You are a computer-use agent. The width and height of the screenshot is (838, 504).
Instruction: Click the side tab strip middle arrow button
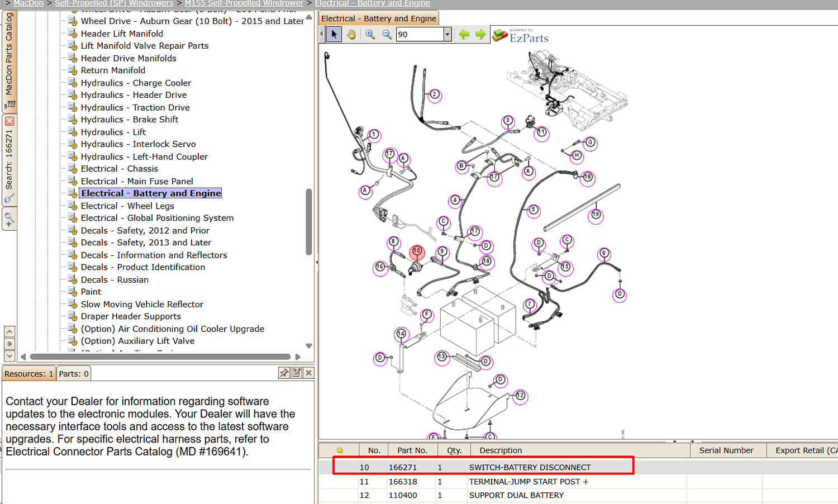pyautogui.click(x=9, y=344)
